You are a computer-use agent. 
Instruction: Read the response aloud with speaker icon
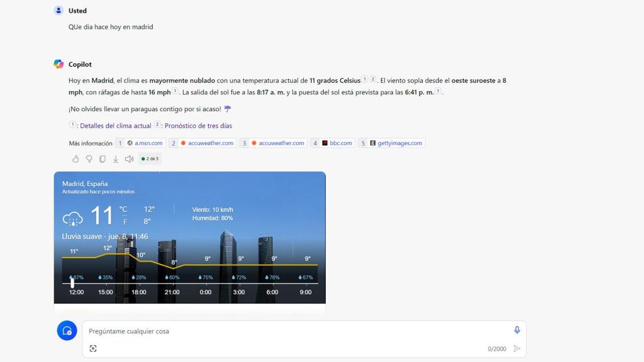(129, 159)
